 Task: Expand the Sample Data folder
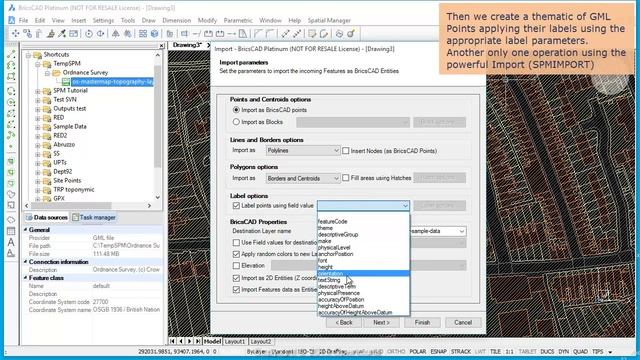[x=38, y=127]
